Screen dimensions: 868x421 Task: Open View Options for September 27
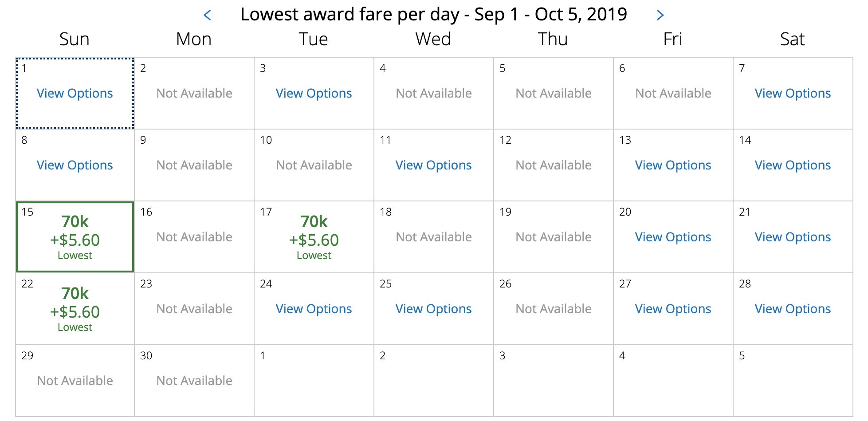tap(673, 309)
